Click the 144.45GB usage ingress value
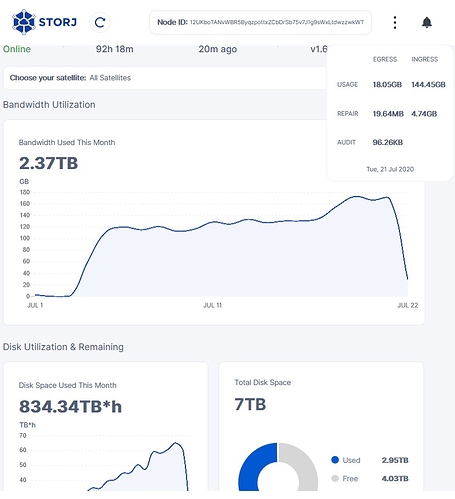This screenshot has width=455, height=499. tap(428, 85)
